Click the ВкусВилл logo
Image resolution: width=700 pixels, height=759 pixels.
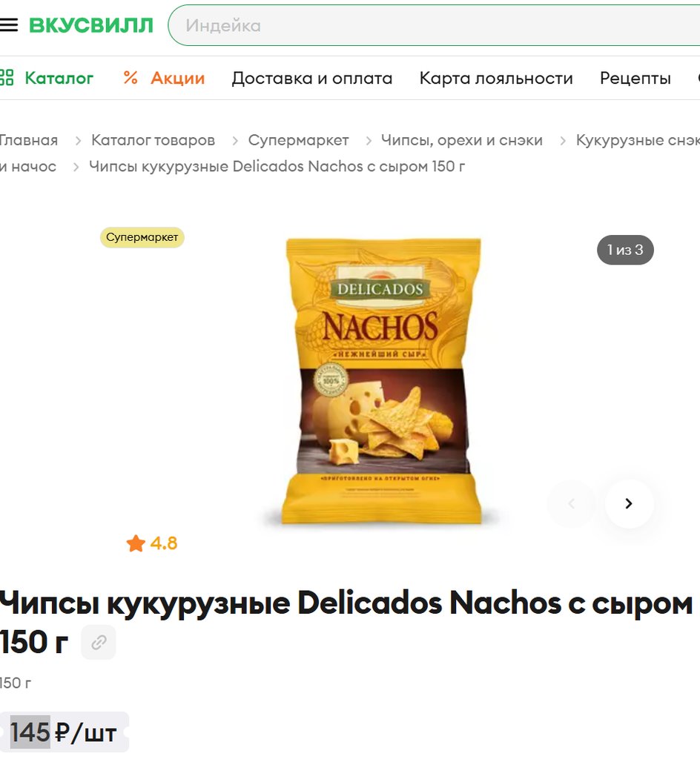click(91, 25)
